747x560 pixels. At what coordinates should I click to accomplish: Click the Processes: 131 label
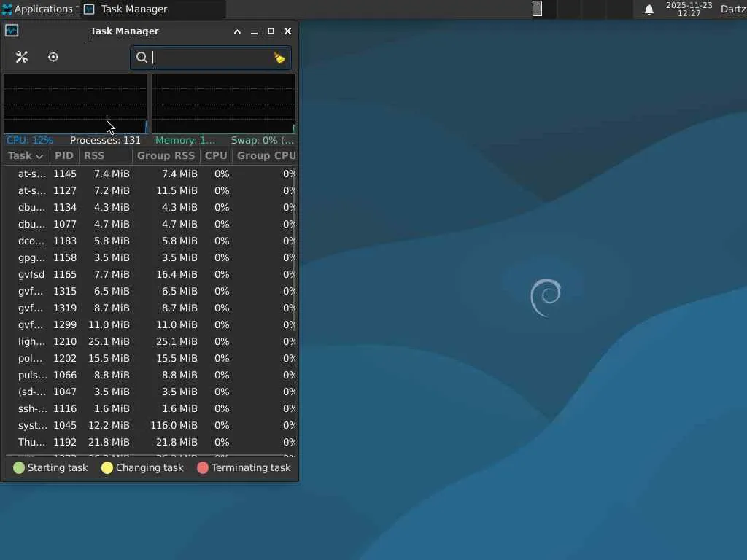[x=105, y=141]
